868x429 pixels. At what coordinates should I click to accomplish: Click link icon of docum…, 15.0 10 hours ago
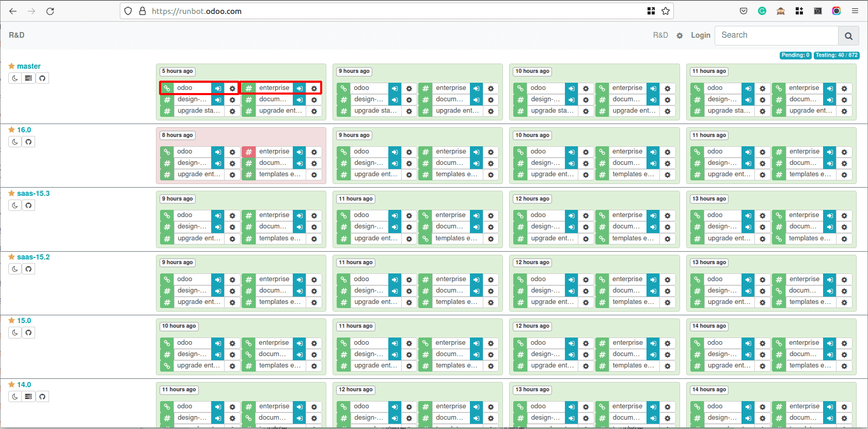pos(248,354)
